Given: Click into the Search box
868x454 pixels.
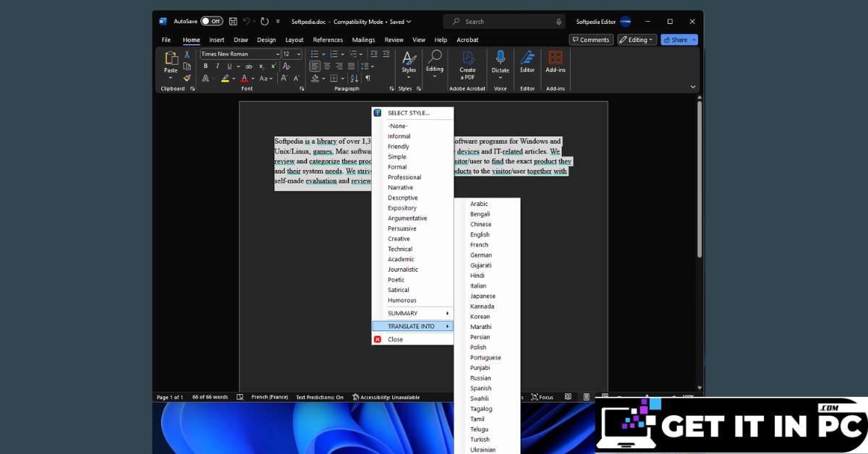Looking at the screenshot, I should [x=503, y=22].
